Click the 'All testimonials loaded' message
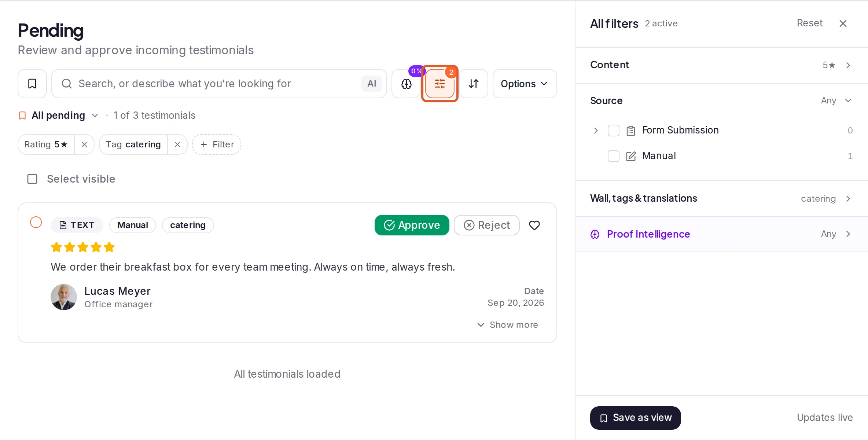Screen dimensions: 868x440 click(287, 374)
